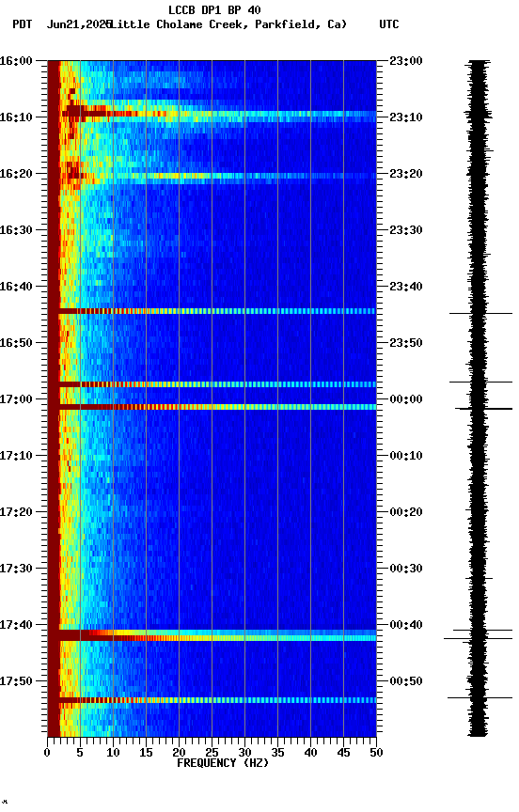Viewport: 519px width, 812px height.
Task: Click the '25' frequency axis label
Action: (x=212, y=753)
